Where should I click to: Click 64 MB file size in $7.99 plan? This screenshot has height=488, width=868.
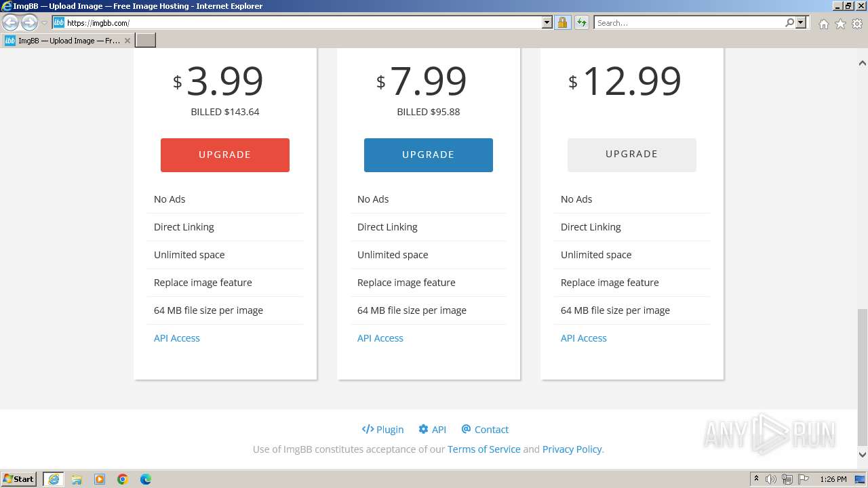pyautogui.click(x=412, y=310)
